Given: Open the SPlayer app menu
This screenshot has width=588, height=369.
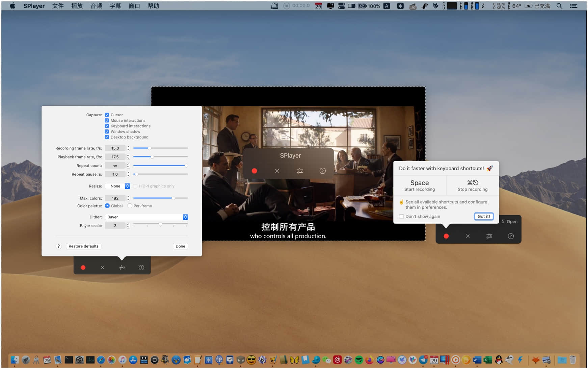Looking at the screenshot, I should [34, 6].
